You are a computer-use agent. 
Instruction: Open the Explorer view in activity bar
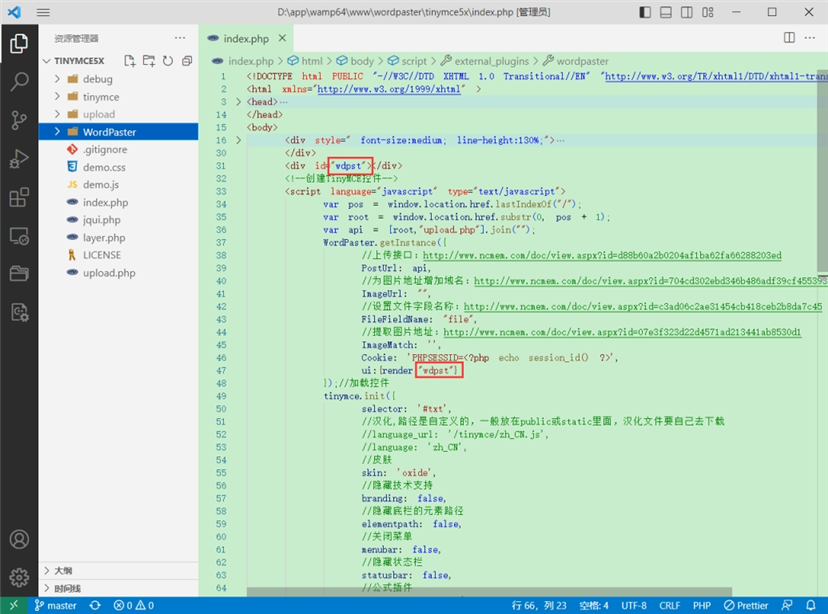pos(19,43)
